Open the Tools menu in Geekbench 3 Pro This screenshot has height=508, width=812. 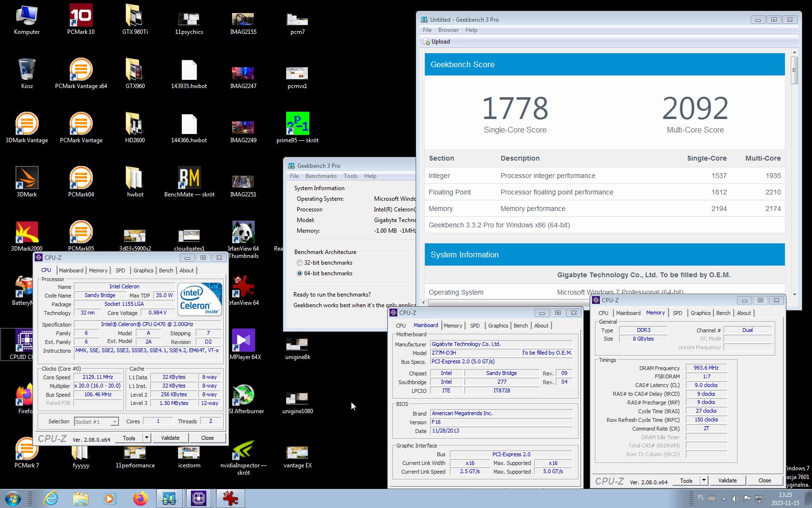click(x=350, y=176)
